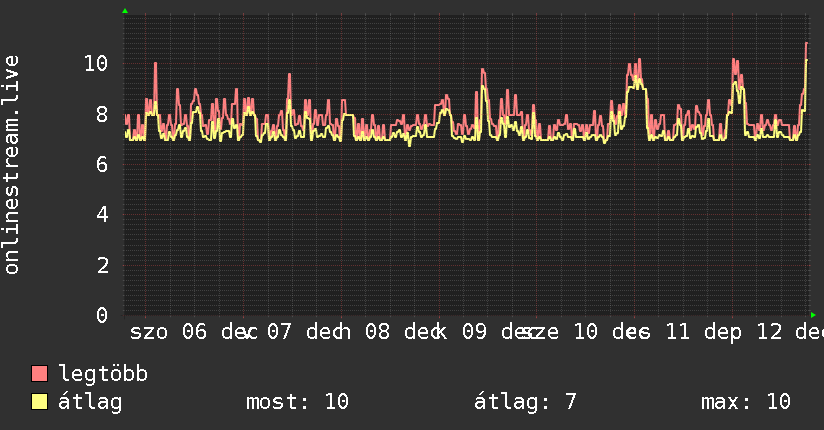Click y-axis label 8
The image size is (824, 430).
(102, 114)
